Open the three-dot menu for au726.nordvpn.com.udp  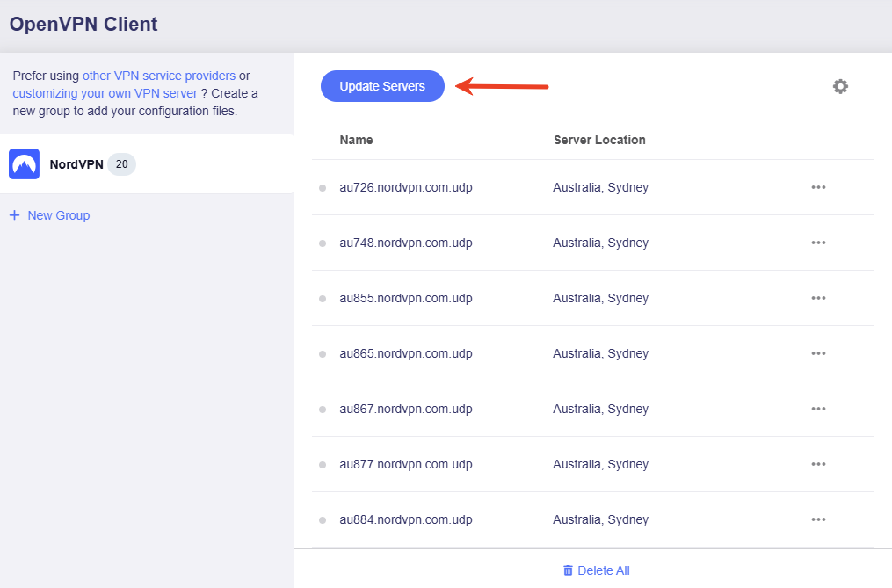pos(818,187)
